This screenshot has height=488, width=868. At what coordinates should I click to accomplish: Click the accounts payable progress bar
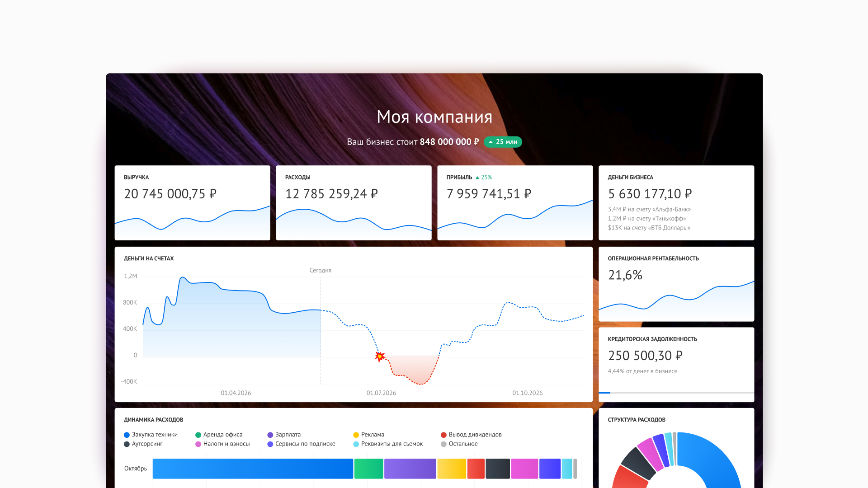point(676,393)
